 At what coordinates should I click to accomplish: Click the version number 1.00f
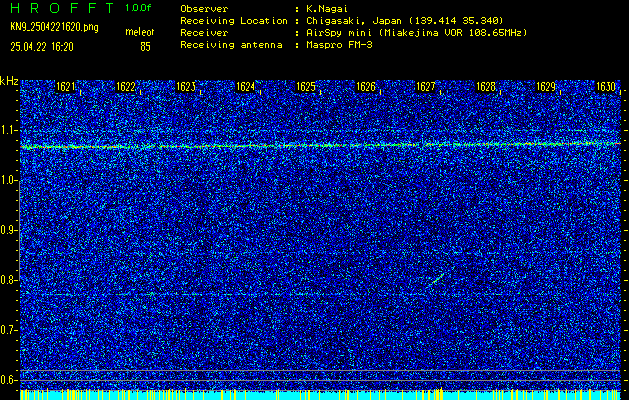pyautogui.click(x=138, y=8)
